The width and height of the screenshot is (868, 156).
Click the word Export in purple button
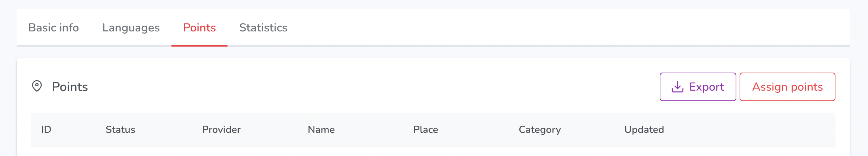707,87
